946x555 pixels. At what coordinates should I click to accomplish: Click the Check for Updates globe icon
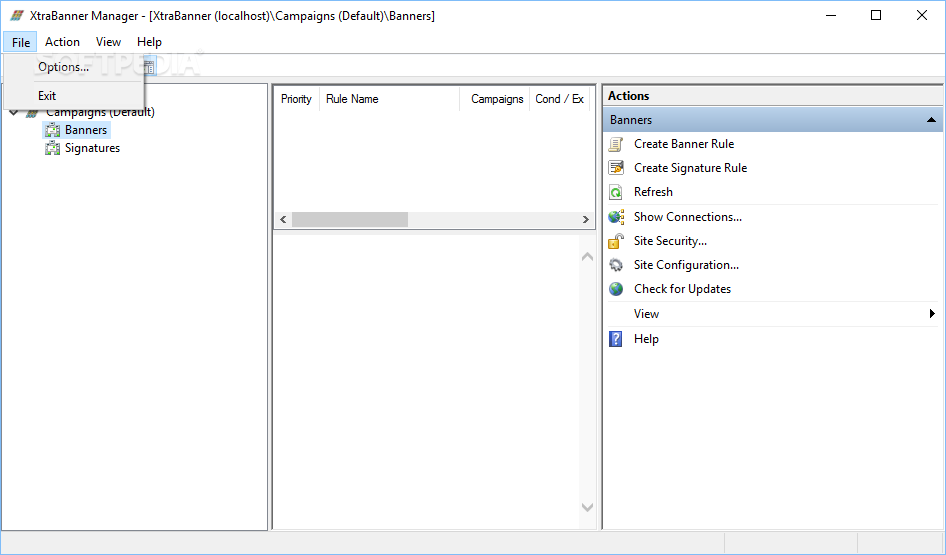click(615, 289)
